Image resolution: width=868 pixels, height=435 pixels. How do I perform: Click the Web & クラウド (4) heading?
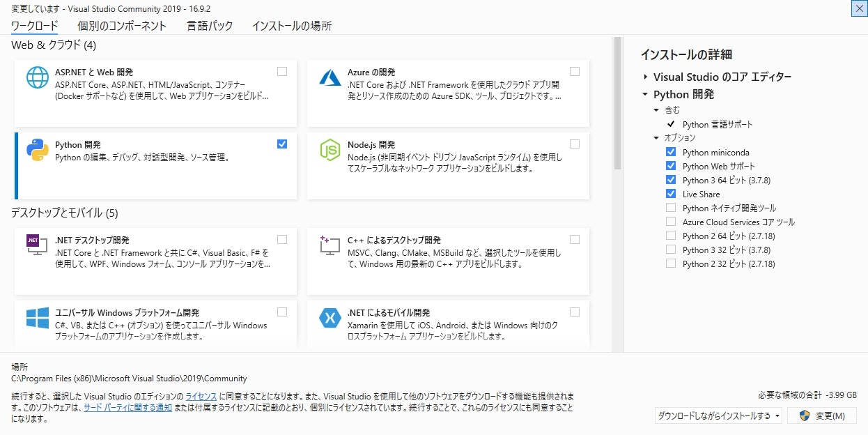[54, 45]
